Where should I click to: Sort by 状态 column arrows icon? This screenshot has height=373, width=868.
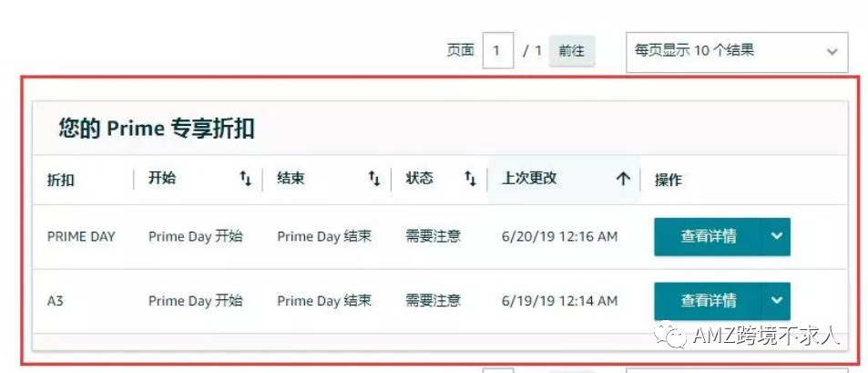(470, 179)
